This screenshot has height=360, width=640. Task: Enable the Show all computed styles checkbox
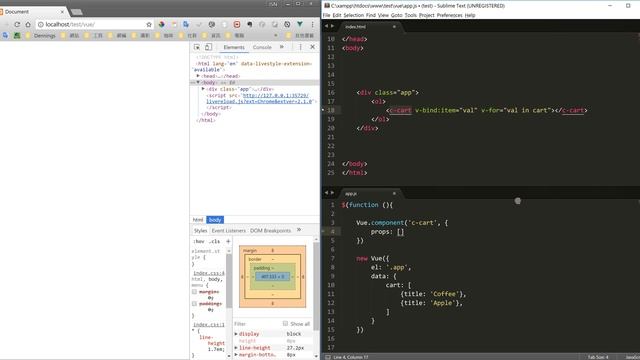click(285, 323)
